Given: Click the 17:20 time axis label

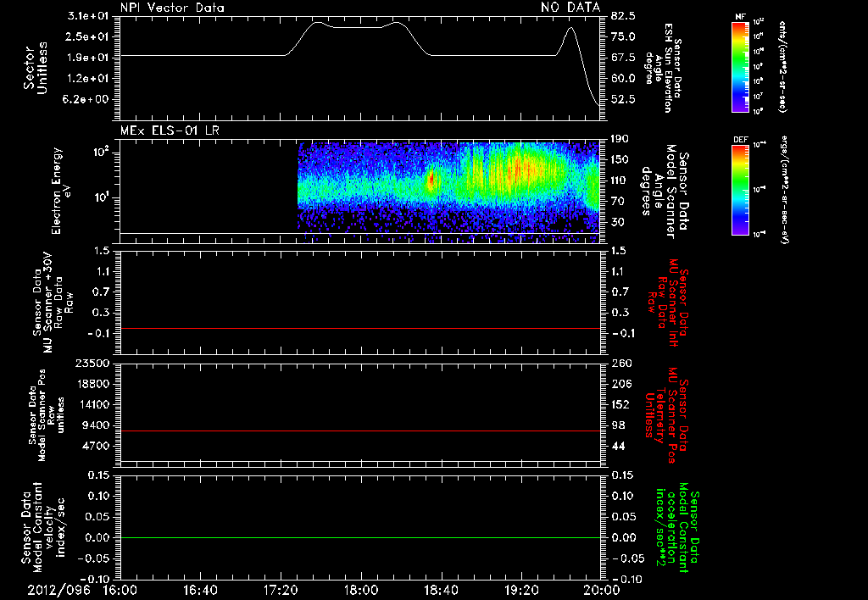Looking at the screenshot, I should (281, 590).
